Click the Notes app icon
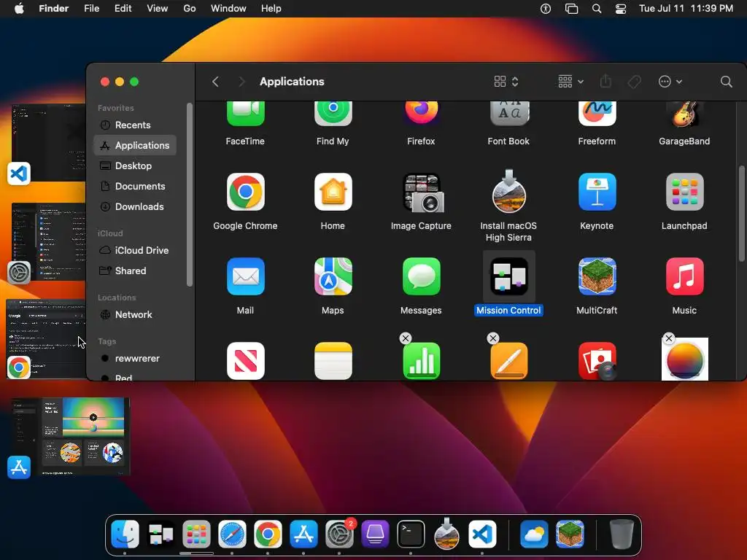The height and width of the screenshot is (560, 747). [x=333, y=361]
